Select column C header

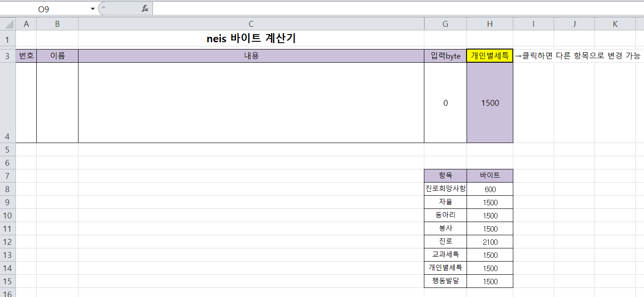tap(251, 24)
